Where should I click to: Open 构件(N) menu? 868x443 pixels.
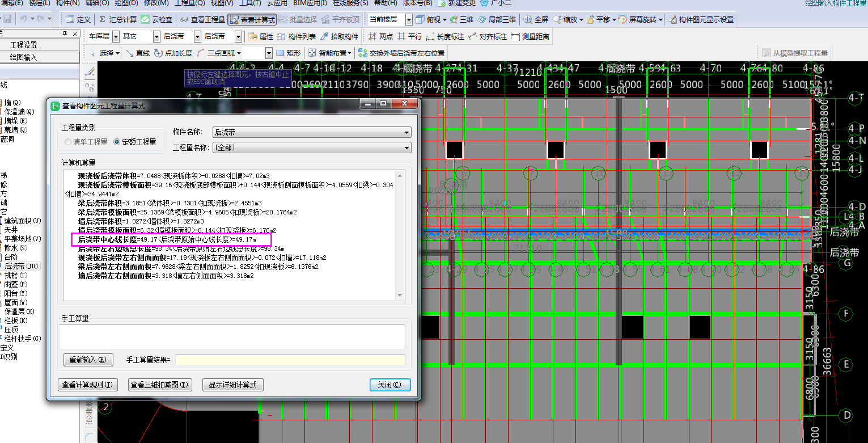pos(68,3)
